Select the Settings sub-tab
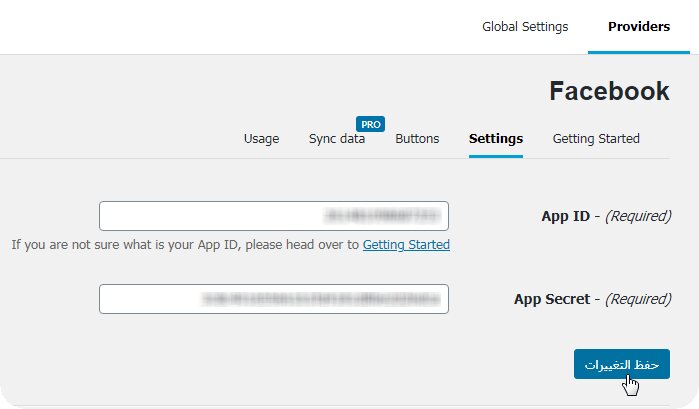Image resolution: width=699 pixels, height=409 pixels. click(496, 139)
